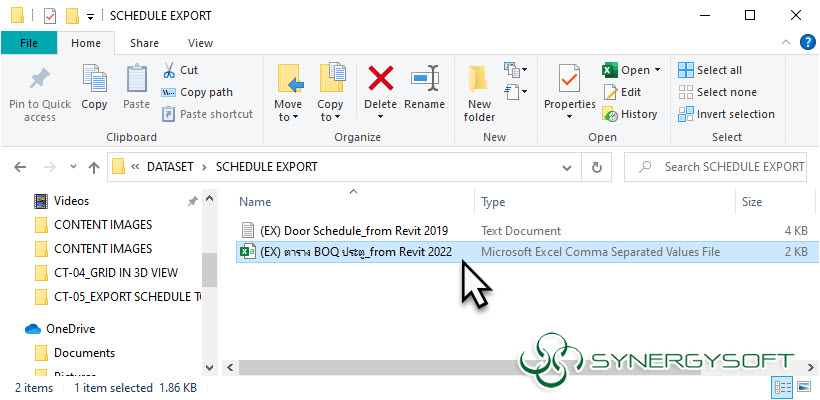Click the Search SCHEDULE EXPORT box

click(x=715, y=167)
